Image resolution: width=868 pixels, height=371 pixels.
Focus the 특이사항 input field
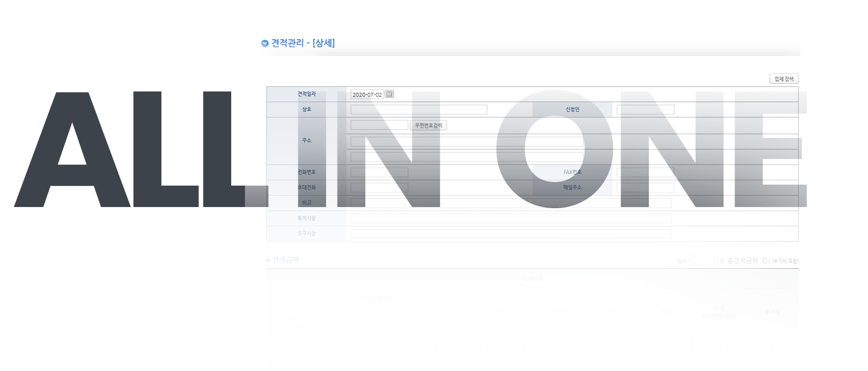(x=511, y=218)
